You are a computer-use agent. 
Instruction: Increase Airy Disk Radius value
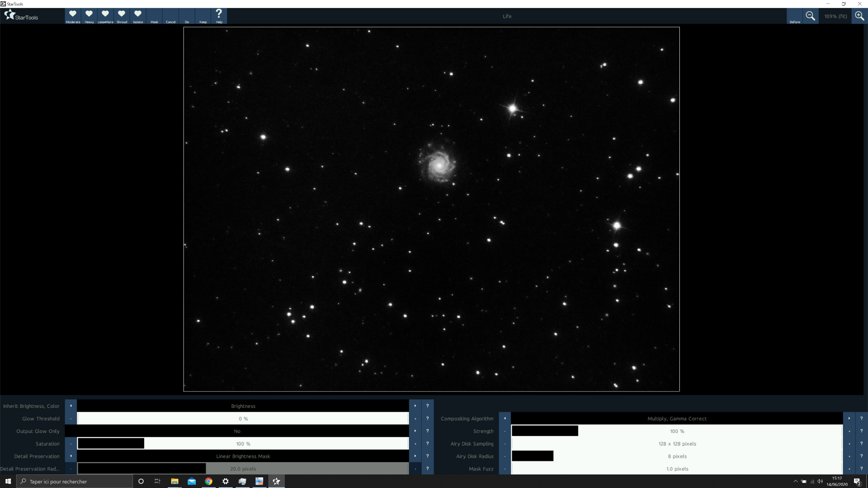point(849,456)
